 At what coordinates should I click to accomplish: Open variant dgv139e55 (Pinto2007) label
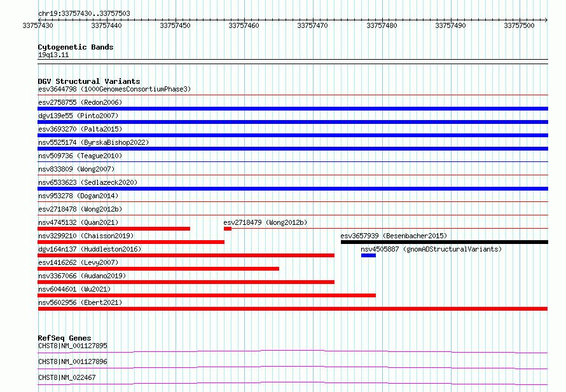[78, 116]
